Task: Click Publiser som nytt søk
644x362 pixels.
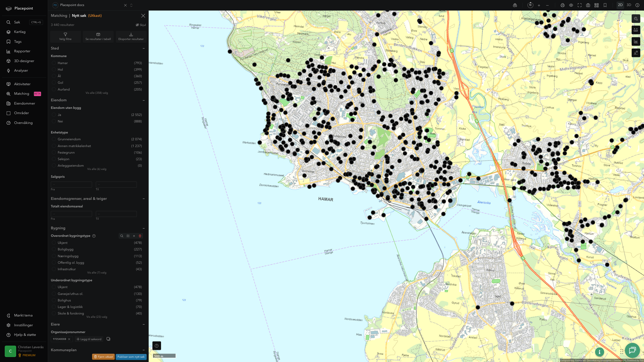Action: pyautogui.click(x=131, y=357)
